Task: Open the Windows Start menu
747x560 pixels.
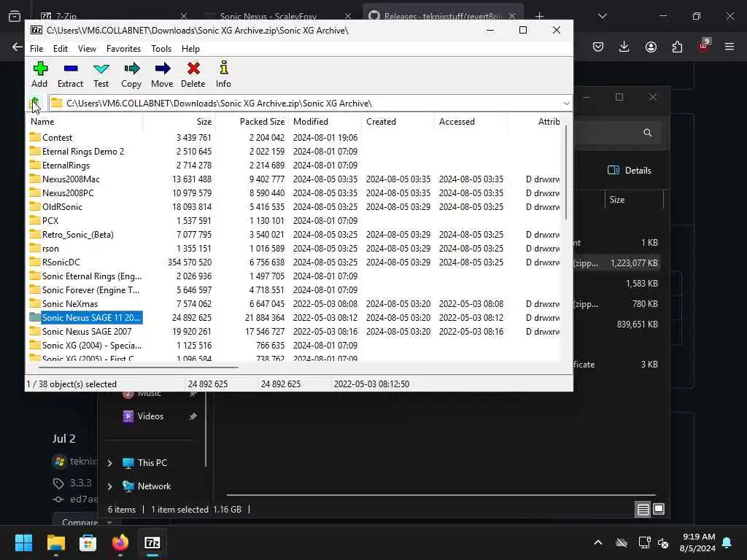Action: coord(24,542)
